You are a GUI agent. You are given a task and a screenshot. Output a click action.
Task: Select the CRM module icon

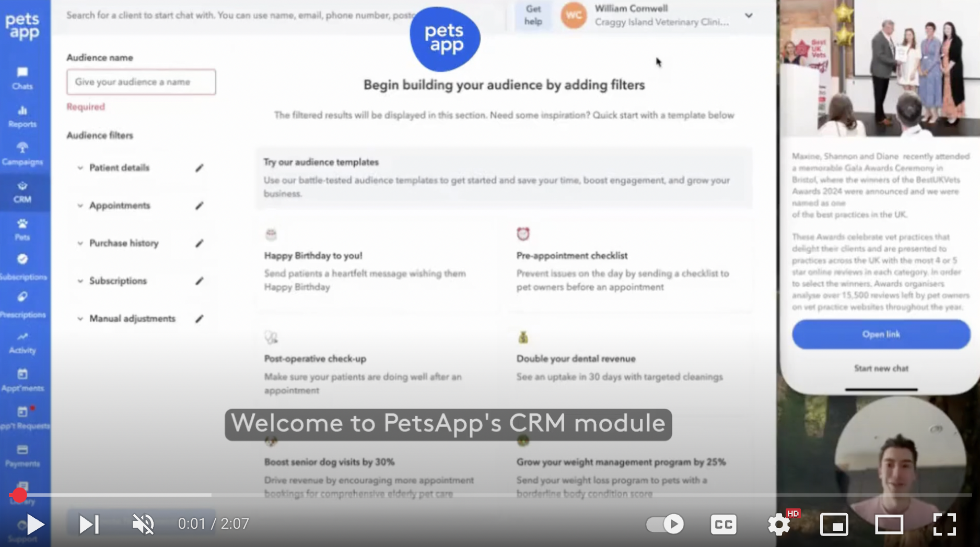(22, 191)
